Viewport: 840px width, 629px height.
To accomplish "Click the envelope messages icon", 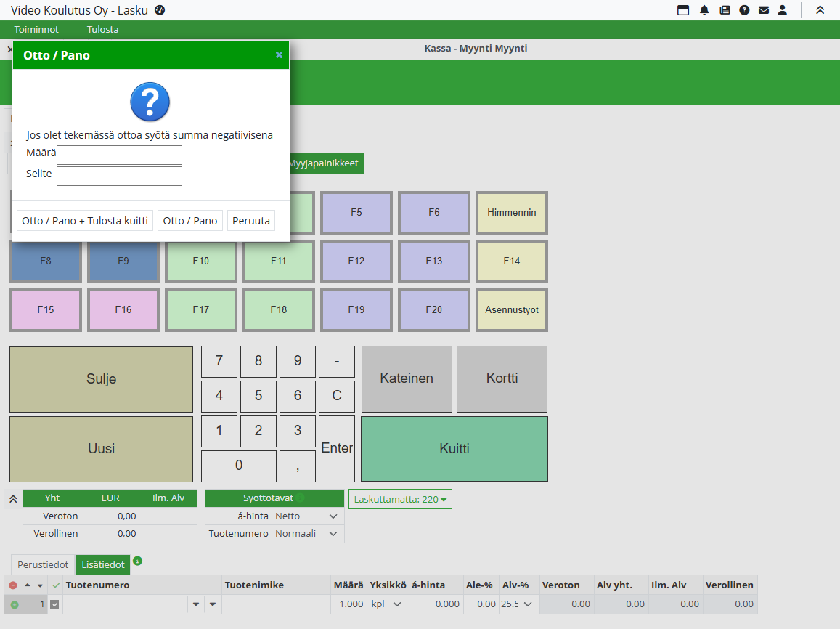I will click(x=763, y=10).
